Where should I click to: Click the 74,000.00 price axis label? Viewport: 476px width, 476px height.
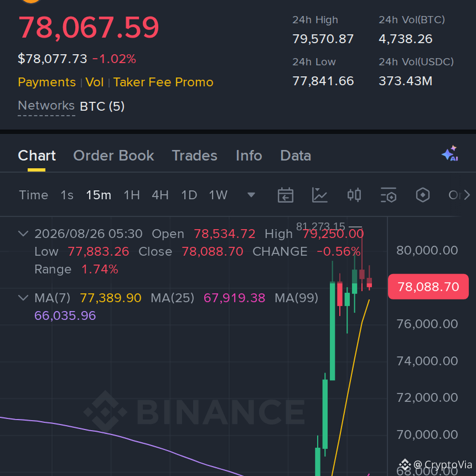coord(427,361)
